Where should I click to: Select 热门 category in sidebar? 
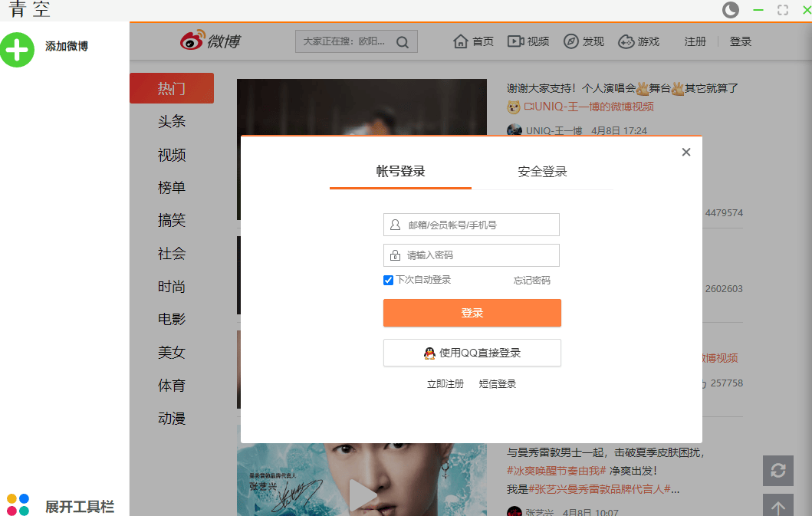pos(172,89)
